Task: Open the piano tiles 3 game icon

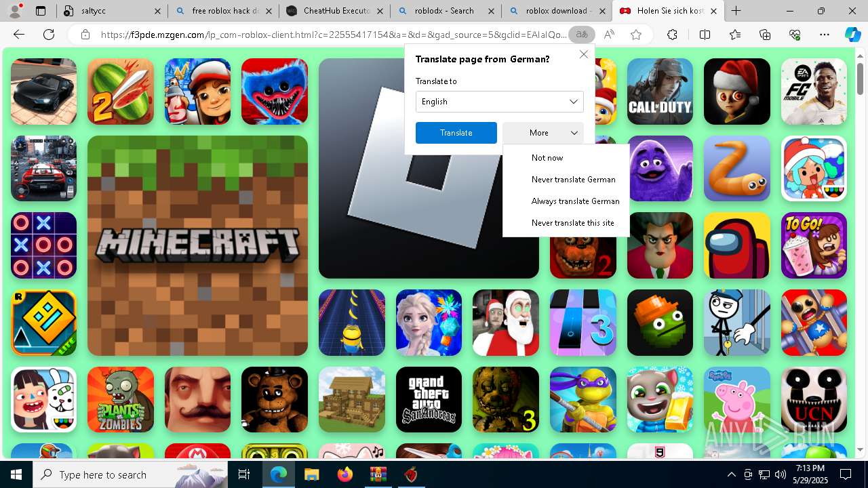Action: (583, 323)
